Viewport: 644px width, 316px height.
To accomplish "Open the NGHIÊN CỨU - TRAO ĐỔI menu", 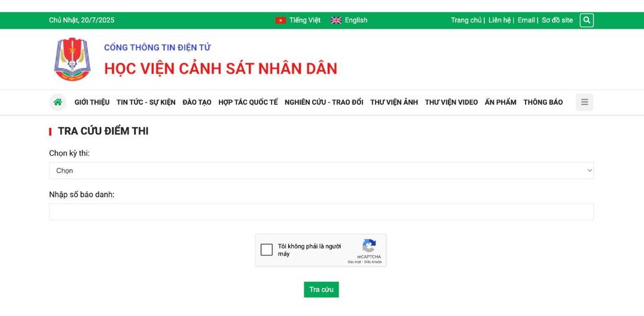I will (324, 102).
